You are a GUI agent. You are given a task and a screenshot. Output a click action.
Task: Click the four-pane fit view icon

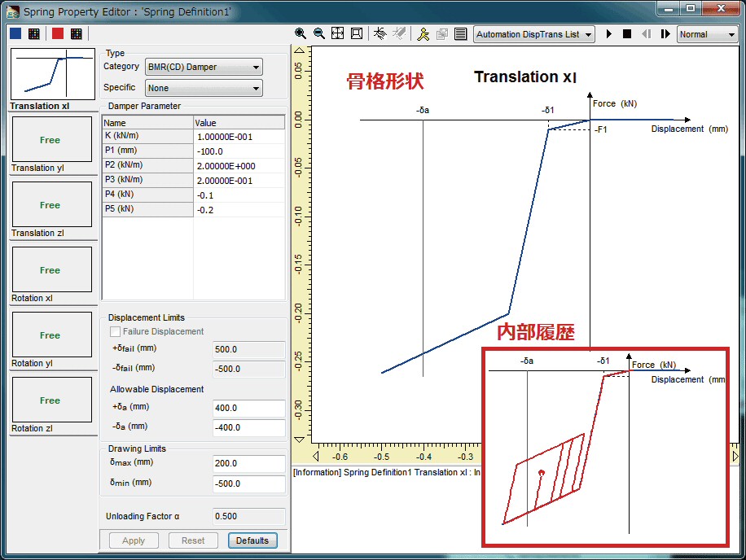(x=338, y=33)
